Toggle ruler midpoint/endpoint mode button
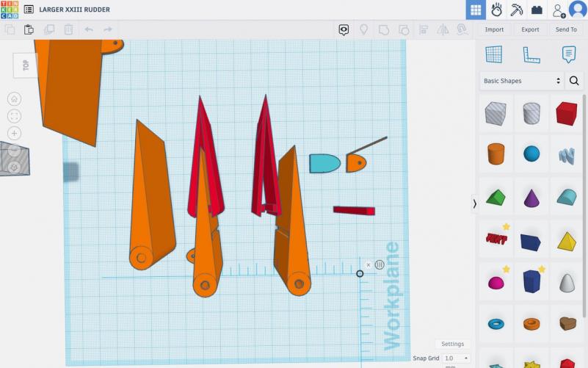This screenshot has width=588, height=368. coord(380,264)
